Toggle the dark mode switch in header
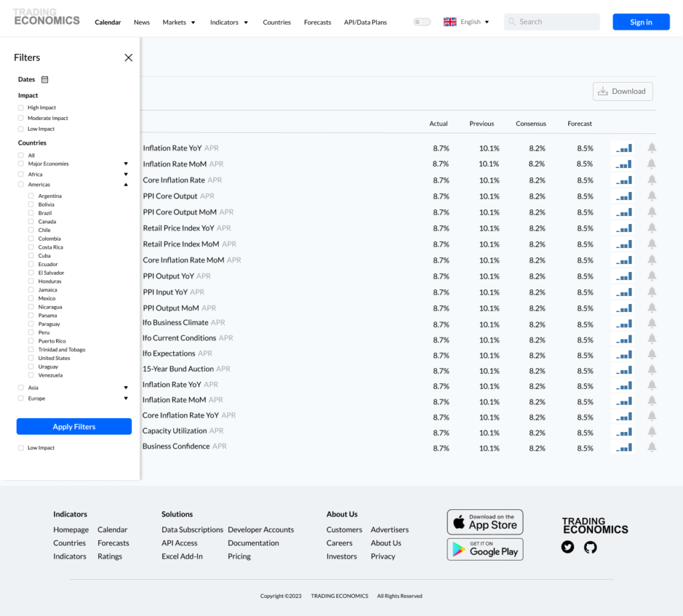 [x=422, y=22]
